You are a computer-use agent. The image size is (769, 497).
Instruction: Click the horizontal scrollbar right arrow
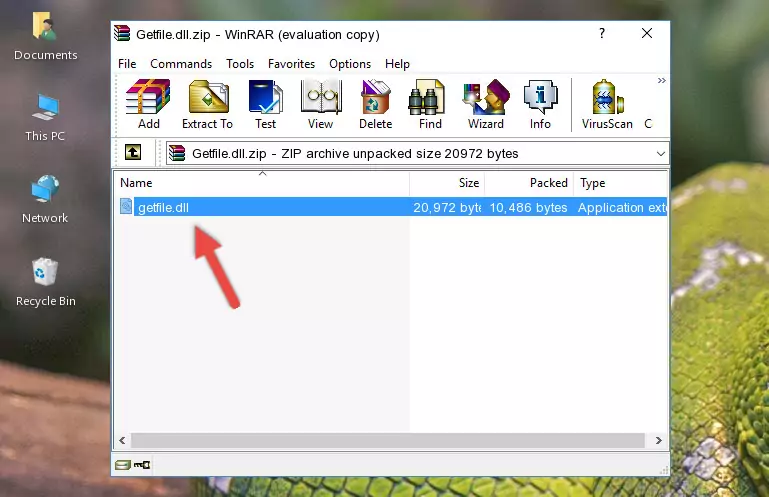pos(659,440)
